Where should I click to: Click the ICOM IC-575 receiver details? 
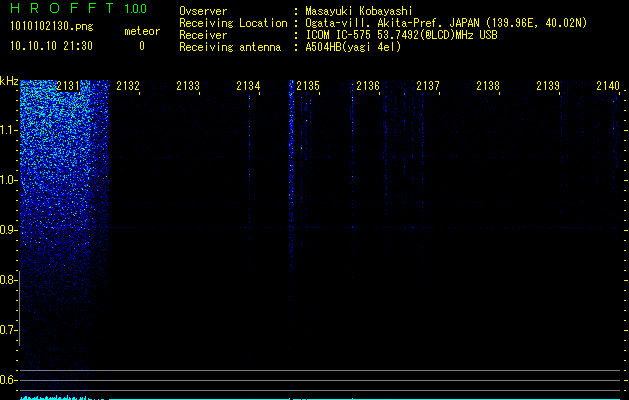tap(401, 35)
